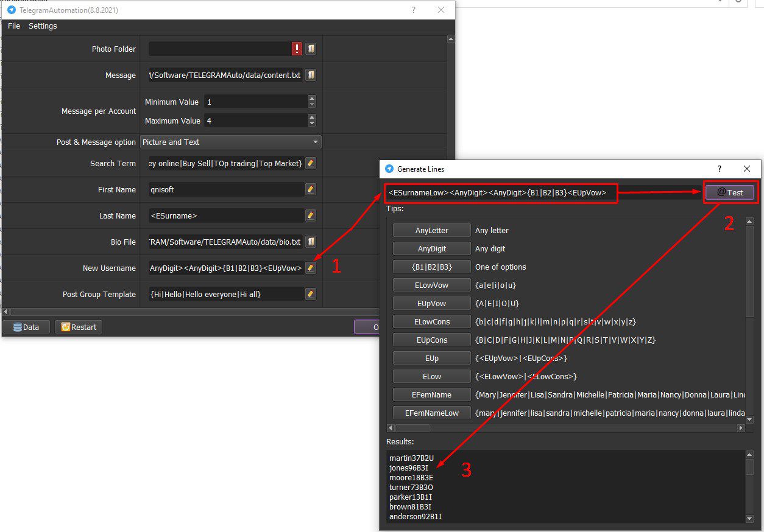Increase the Minimum Value spinner
The width and height of the screenshot is (764, 532).
pos(312,99)
